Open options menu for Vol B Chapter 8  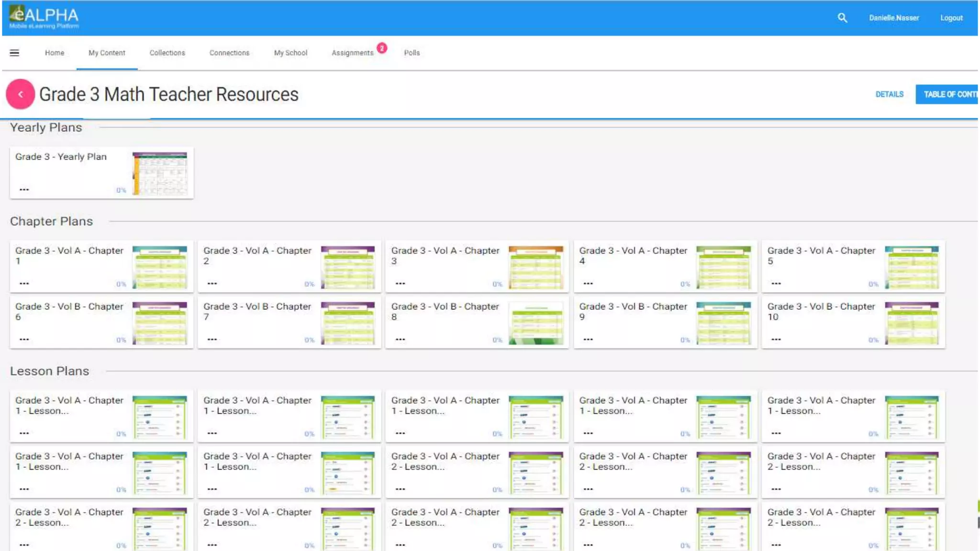click(x=401, y=339)
